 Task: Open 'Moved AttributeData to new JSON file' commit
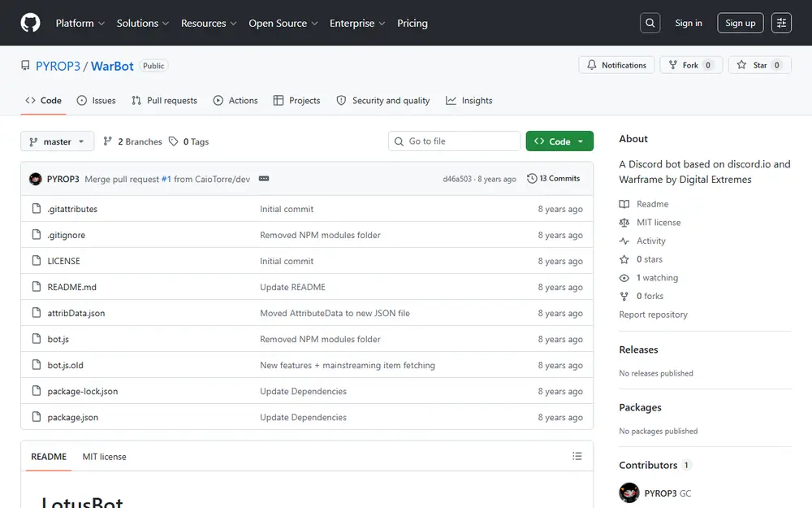[x=335, y=313]
